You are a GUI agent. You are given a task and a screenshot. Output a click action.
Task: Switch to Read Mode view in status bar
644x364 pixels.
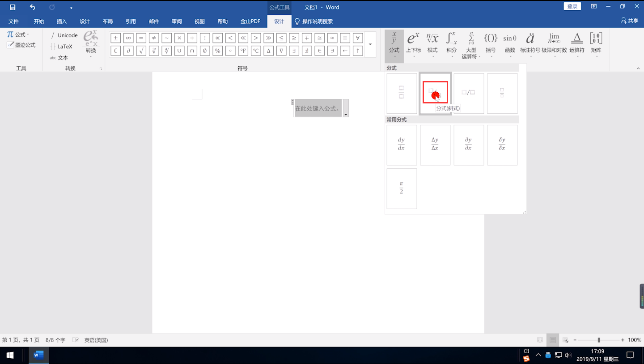[540, 340]
